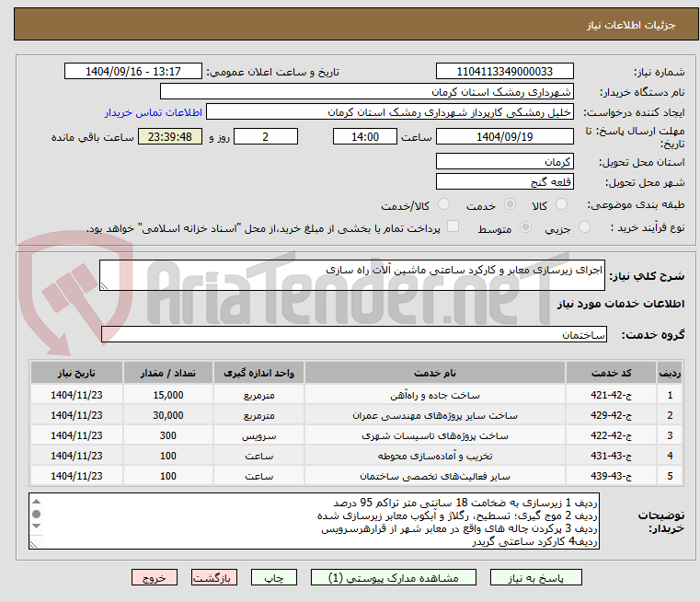
Task: Click service code ج-42-422
Action: (x=611, y=435)
